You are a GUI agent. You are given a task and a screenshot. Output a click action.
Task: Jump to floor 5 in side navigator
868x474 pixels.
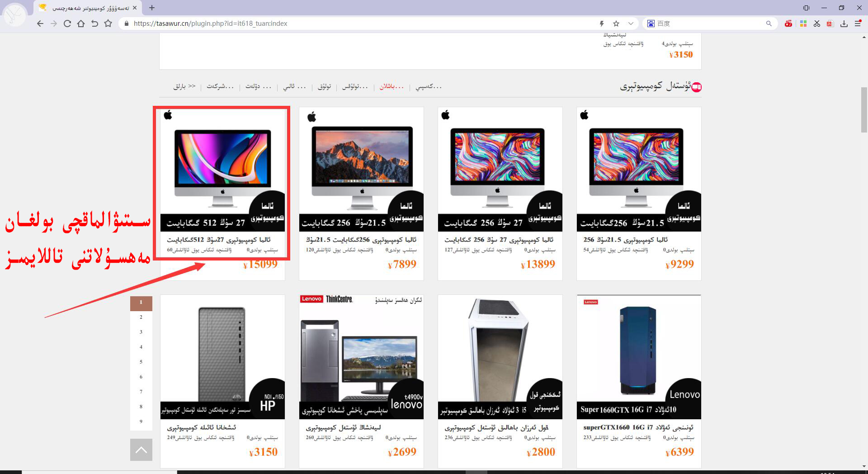tap(141, 362)
